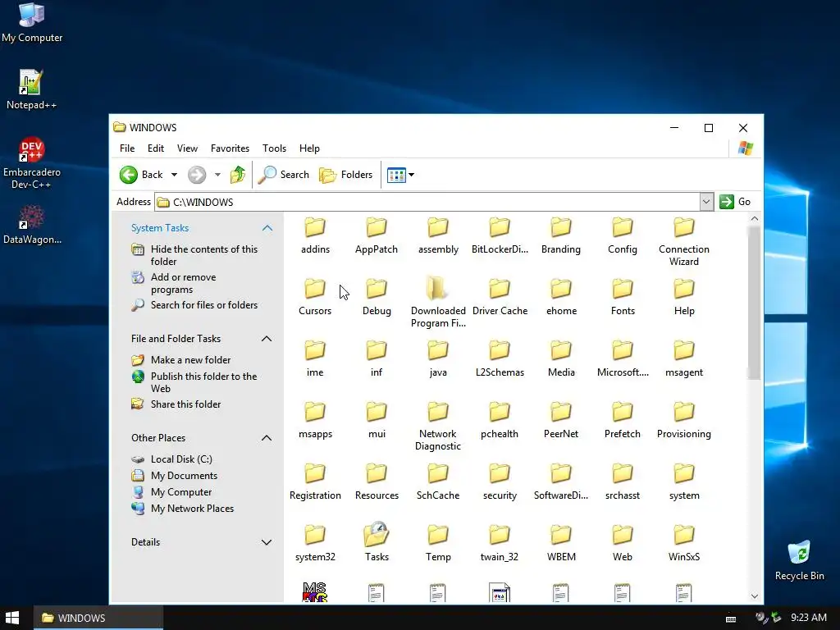Viewport: 840px width, 630px height.
Task: Click the Views icon in toolbar
Action: (x=396, y=176)
